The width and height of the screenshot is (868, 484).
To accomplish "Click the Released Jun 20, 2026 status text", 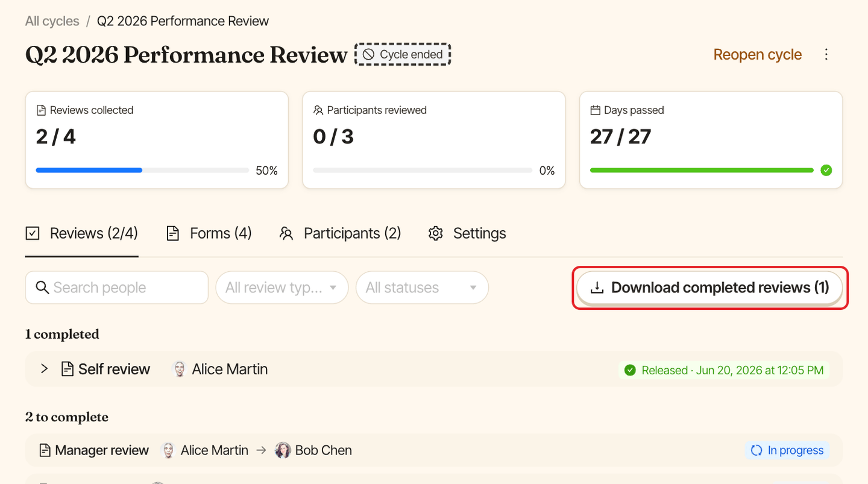I will click(x=732, y=370).
